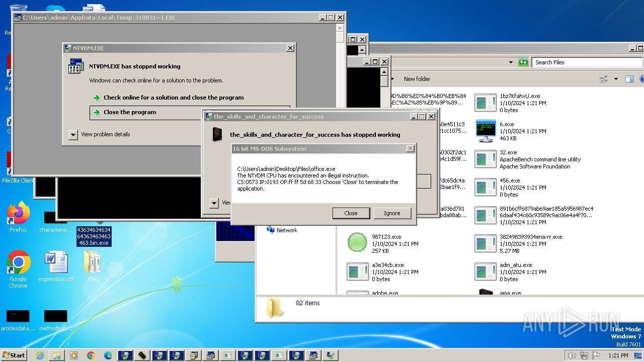Select 891b6cff6879ab69ae185a5956987ec4 file
Image resolution: width=644 pixels, height=362 pixels.
tap(533, 215)
